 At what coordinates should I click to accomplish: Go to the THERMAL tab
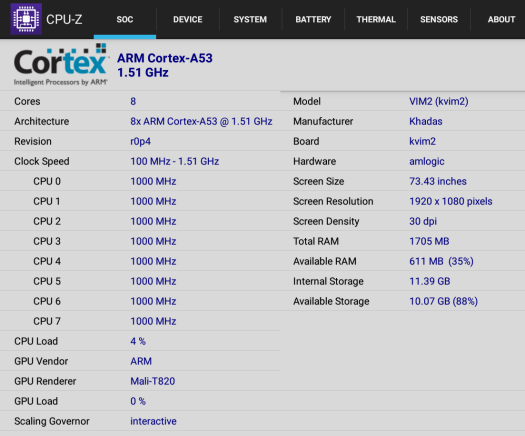[x=376, y=19]
